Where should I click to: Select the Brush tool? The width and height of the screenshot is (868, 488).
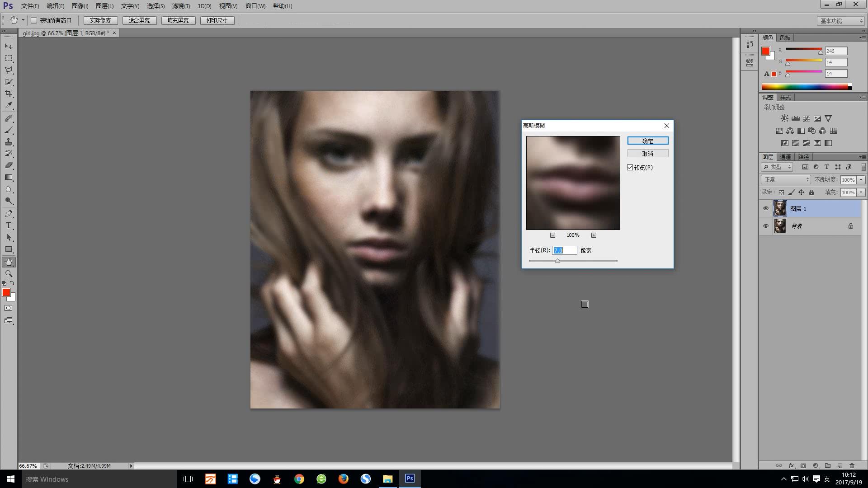(x=9, y=130)
